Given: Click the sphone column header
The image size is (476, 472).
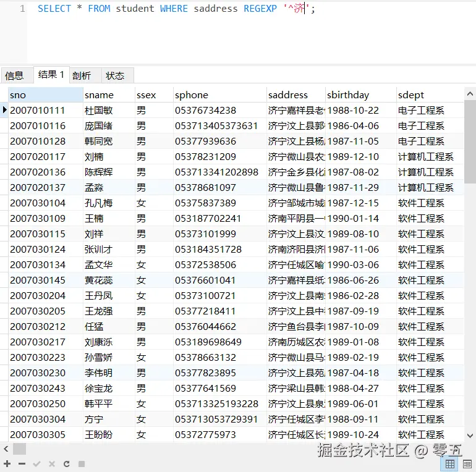Looking at the screenshot, I should (x=220, y=95).
